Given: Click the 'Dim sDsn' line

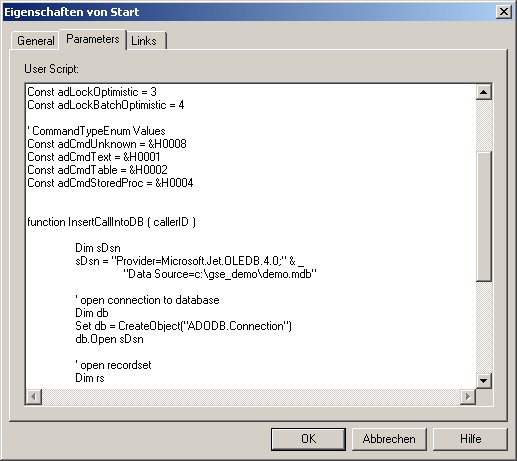Looking at the screenshot, I should click(98, 248).
